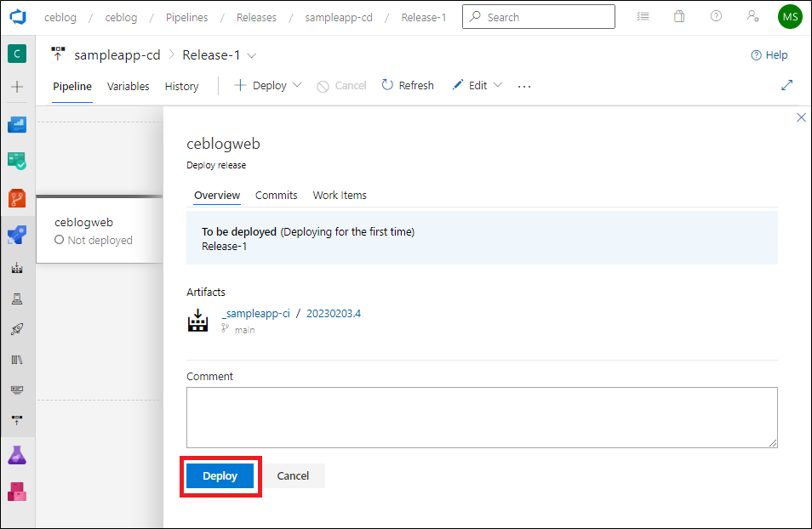Close the ceblogweb deploy panel

801,117
